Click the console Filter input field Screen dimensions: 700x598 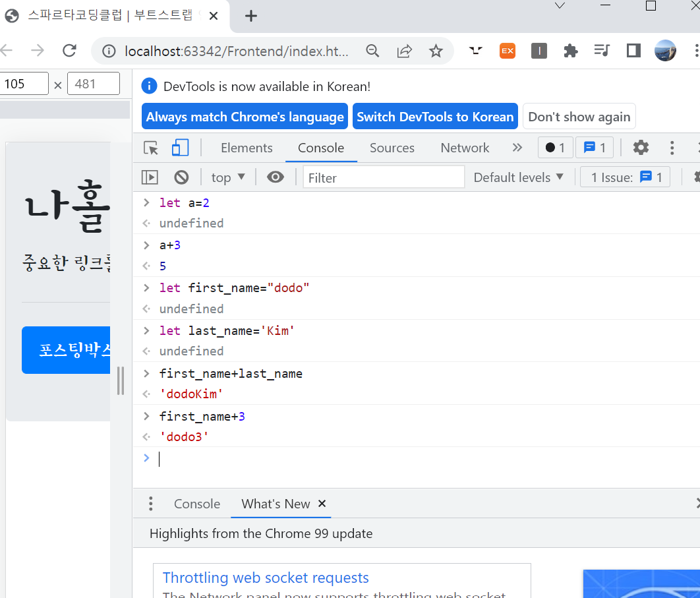click(x=384, y=178)
